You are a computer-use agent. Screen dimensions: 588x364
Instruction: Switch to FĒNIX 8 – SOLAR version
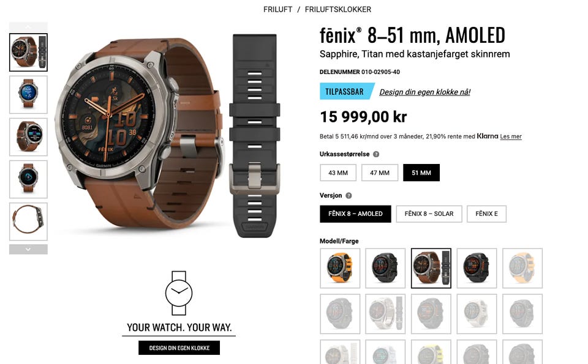pos(429,214)
